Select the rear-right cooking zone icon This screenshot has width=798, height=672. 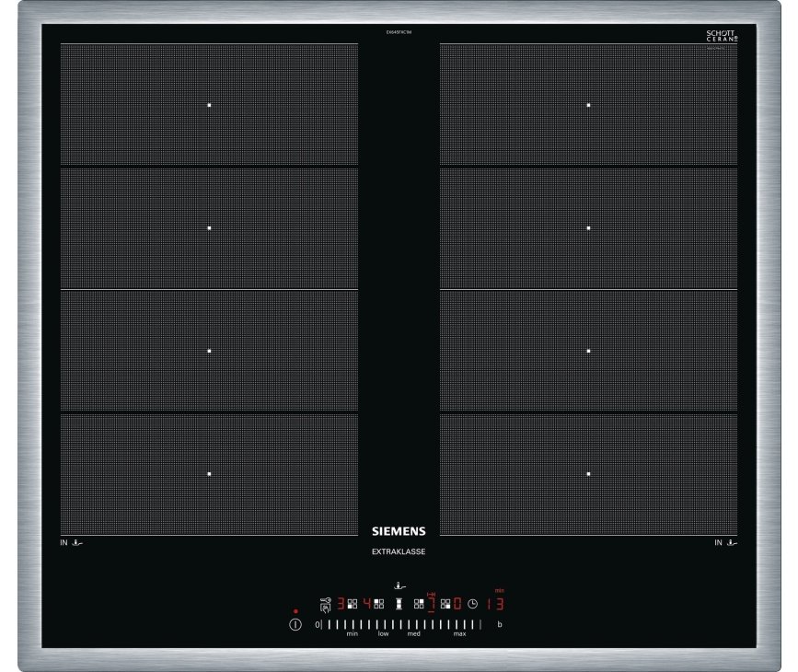pyautogui.click(x=419, y=604)
